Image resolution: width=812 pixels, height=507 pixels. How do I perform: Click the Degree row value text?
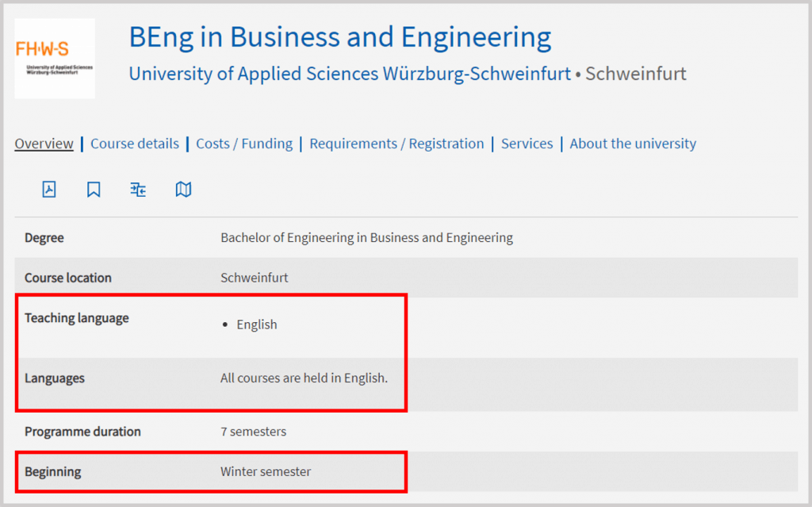(366, 237)
